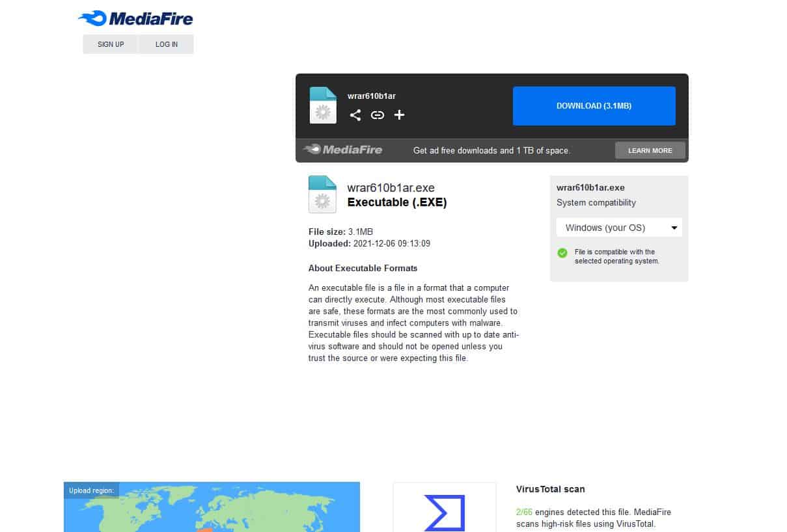Screen dimensions: 787x532
Task: Open the Windows (your OS) dropdown
Action: click(x=618, y=228)
